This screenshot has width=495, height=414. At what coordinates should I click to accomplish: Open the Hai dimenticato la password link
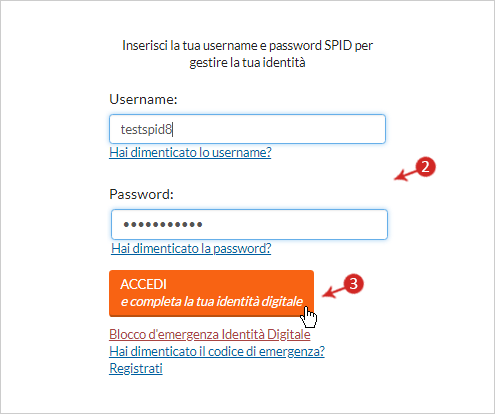click(x=191, y=248)
